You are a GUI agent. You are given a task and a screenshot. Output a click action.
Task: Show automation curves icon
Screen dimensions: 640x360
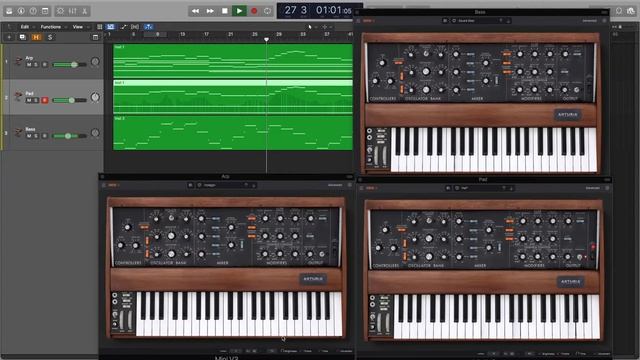click(x=123, y=27)
